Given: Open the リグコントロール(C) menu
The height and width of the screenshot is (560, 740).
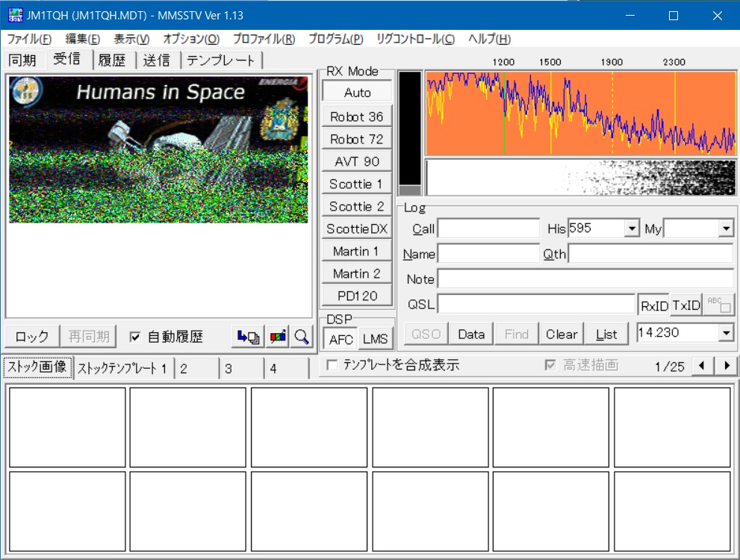Looking at the screenshot, I should [x=415, y=39].
